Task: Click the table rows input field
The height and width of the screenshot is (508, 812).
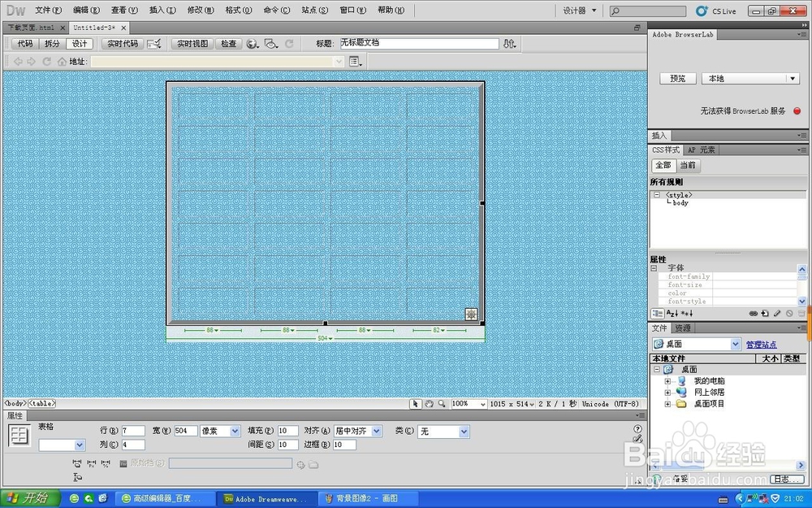Action: (133, 432)
